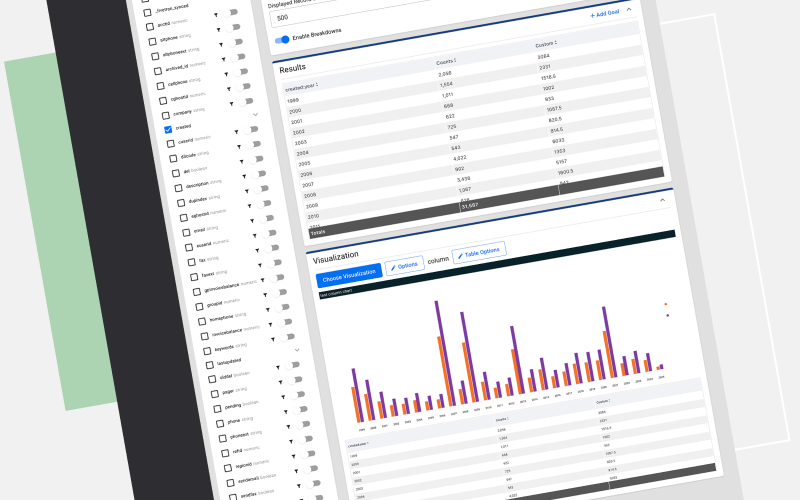
Task: Click the plus icon beside Add Goal
Action: pyautogui.click(x=591, y=15)
